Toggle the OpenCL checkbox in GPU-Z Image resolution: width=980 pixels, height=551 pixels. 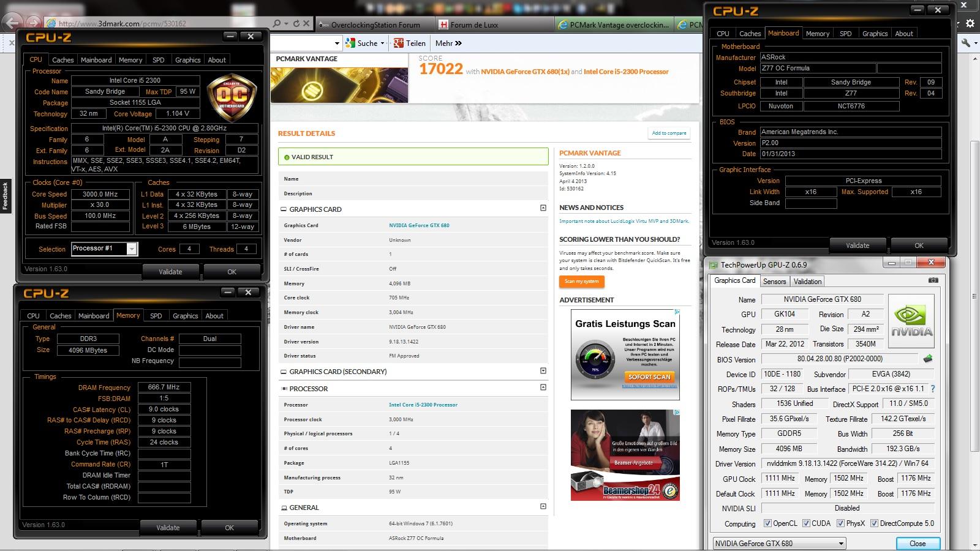pyautogui.click(x=767, y=523)
